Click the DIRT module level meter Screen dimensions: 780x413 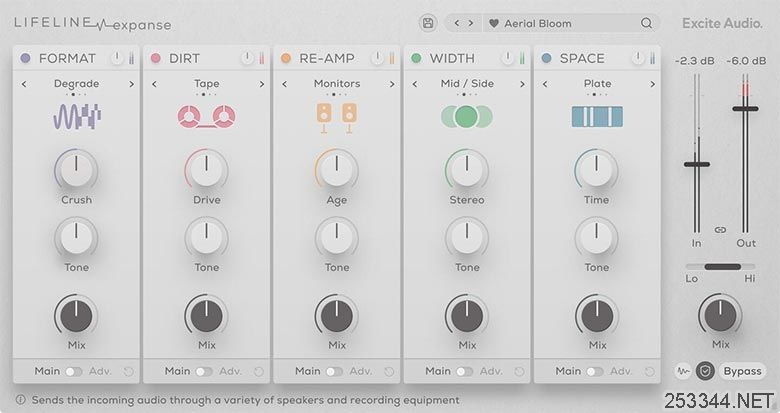[262, 58]
